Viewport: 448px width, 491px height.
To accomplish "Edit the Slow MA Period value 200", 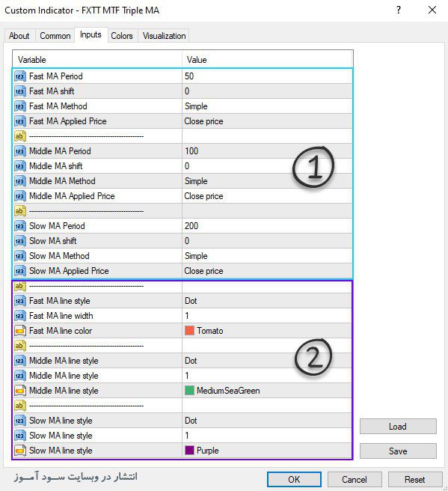I will [268, 226].
